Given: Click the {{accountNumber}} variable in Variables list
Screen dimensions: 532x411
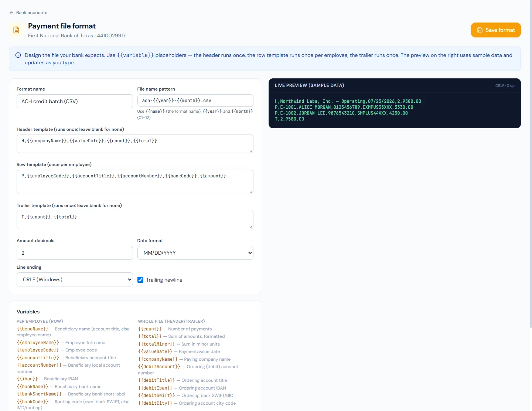Looking at the screenshot, I should pos(39,365).
